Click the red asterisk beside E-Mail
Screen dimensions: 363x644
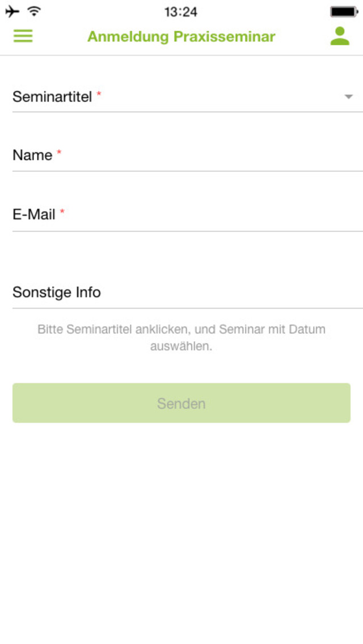click(62, 212)
